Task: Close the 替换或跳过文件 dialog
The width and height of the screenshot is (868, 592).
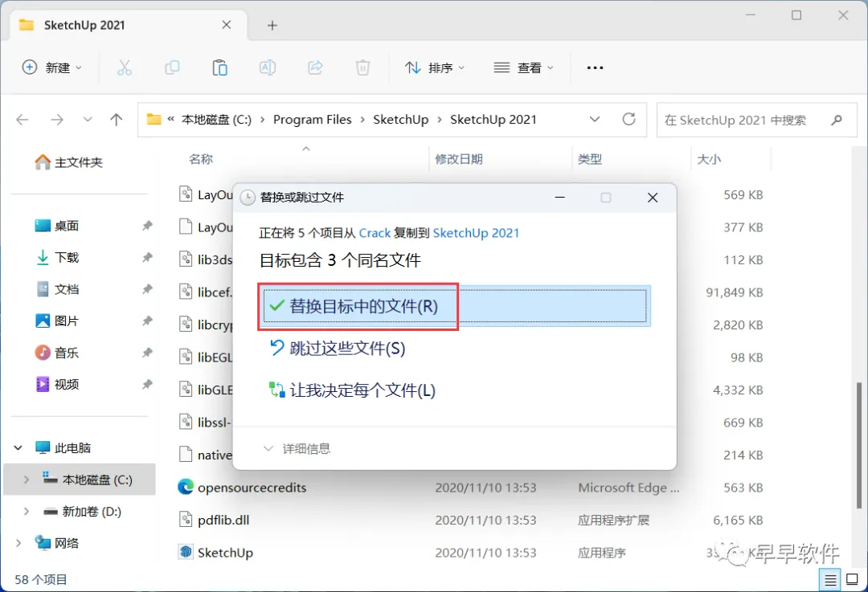Action: 653,198
